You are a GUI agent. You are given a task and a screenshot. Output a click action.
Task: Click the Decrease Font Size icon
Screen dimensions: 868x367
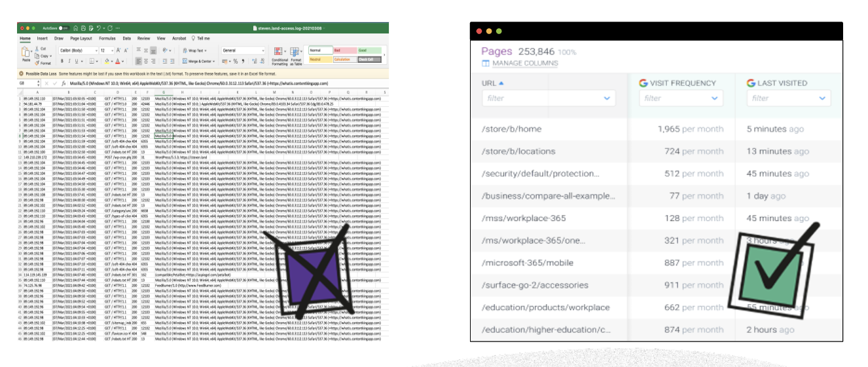tap(126, 50)
